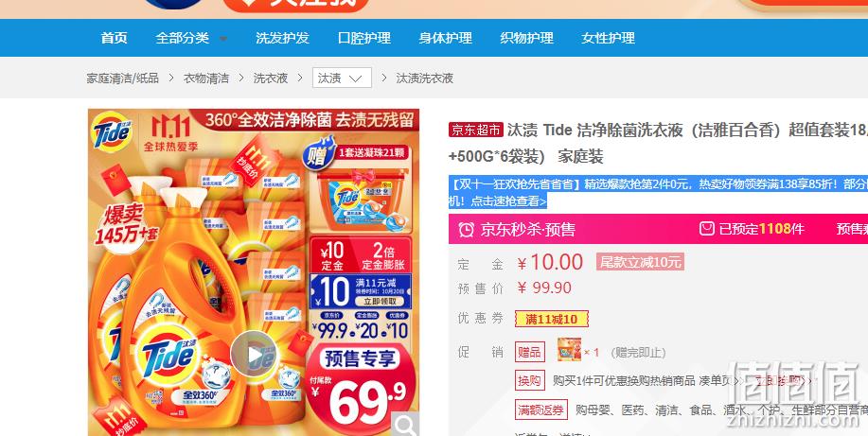Viewport: 868px width, 436px height.
Task: Click the 满11减10 coupon
Action: (551, 319)
